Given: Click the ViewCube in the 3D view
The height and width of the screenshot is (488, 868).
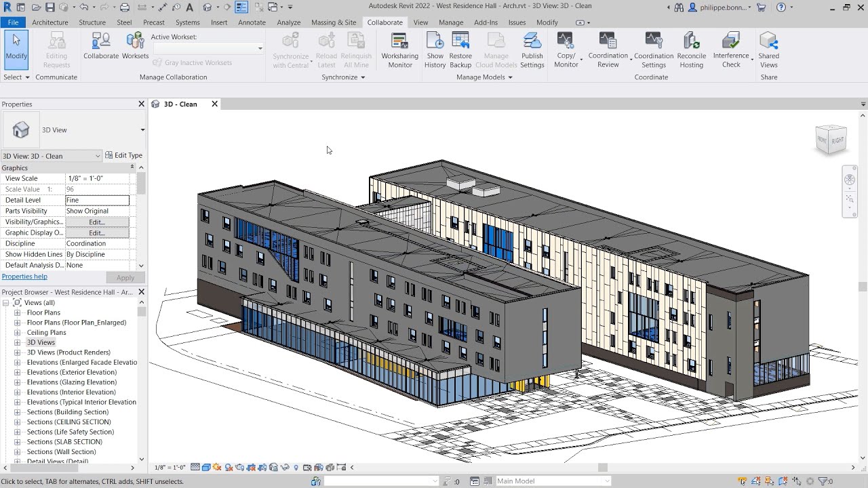Looking at the screenshot, I should click(x=831, y=140).
